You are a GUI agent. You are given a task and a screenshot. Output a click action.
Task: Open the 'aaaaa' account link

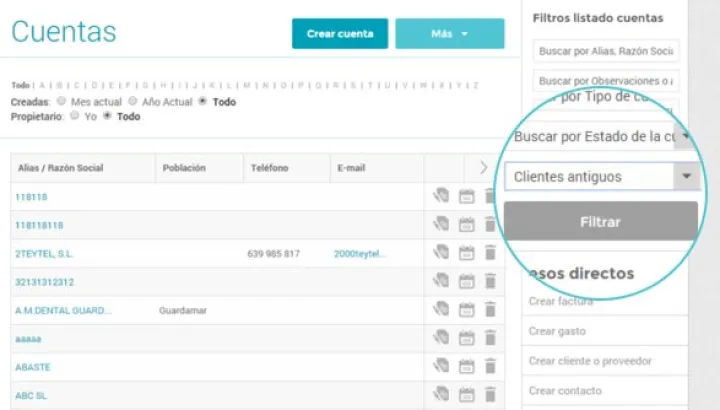pos(28,339)
